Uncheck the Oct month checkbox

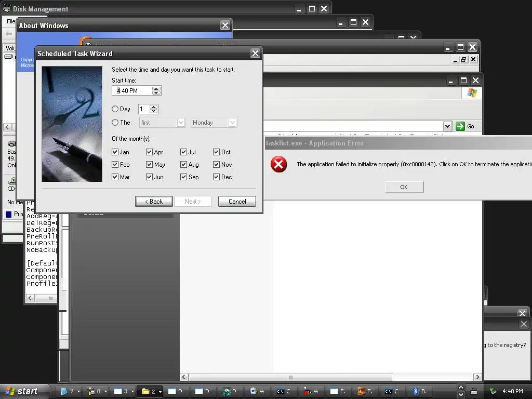(x=217, y=152)
